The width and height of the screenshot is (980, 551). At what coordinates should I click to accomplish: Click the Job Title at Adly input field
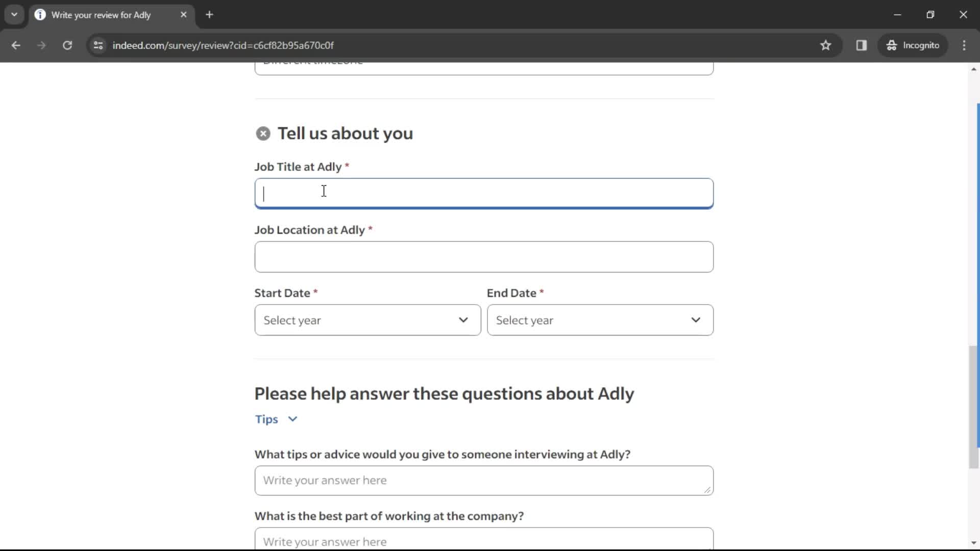484,193
